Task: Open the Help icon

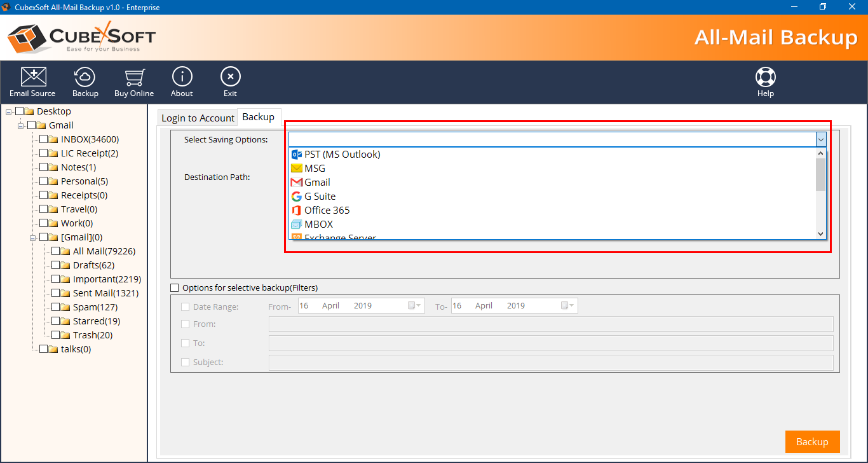Action: point(765,81)
